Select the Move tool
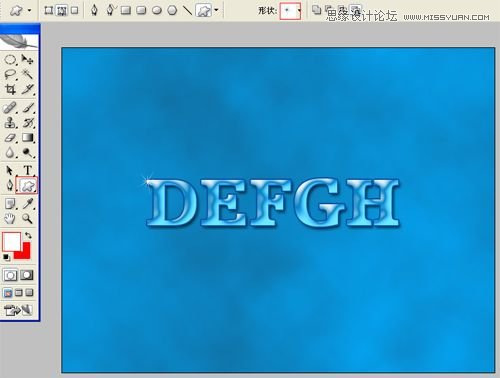The height and width of the screenshot is (378, 500). pyautogui.click(x=27, y=60)
